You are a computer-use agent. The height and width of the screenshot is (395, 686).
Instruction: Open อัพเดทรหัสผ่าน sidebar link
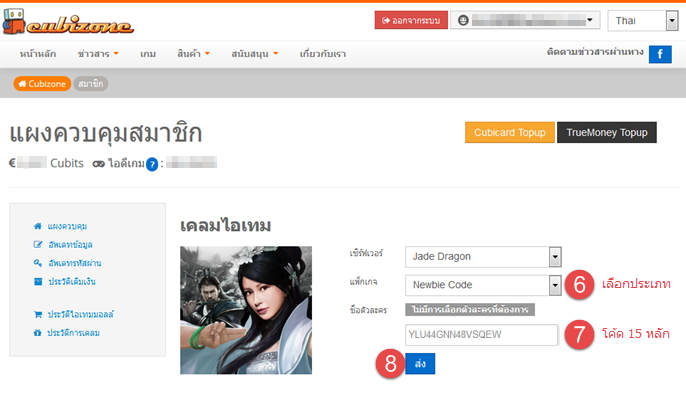(x=74, y=263)
